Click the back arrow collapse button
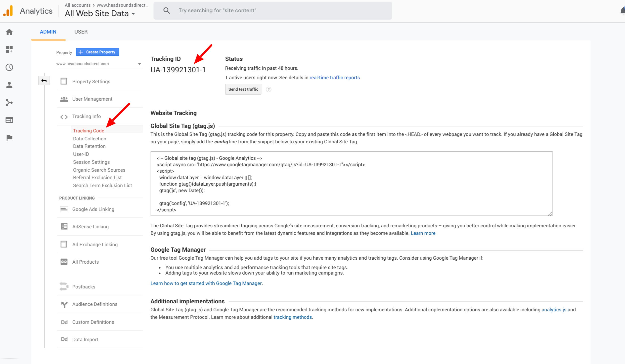This screenshot has height=364, width=625. pyautogui.click(x=44, y=81)
